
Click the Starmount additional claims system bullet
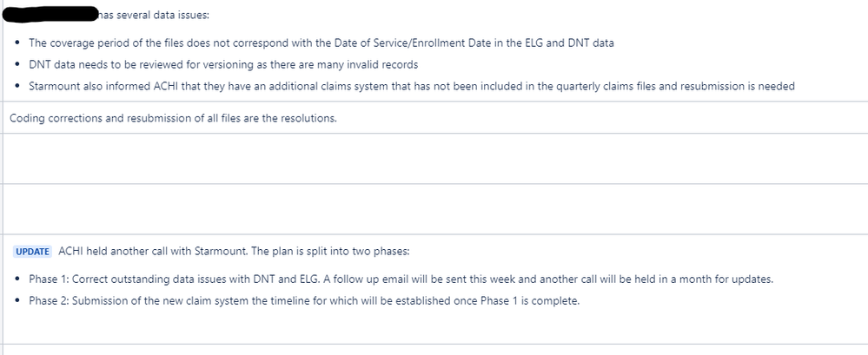pos(411,86)
